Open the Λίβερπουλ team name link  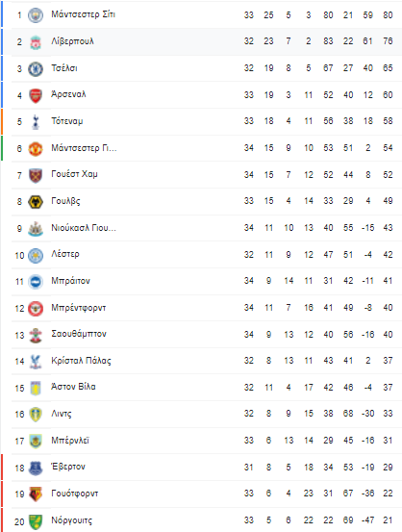[x=72, y=41]
